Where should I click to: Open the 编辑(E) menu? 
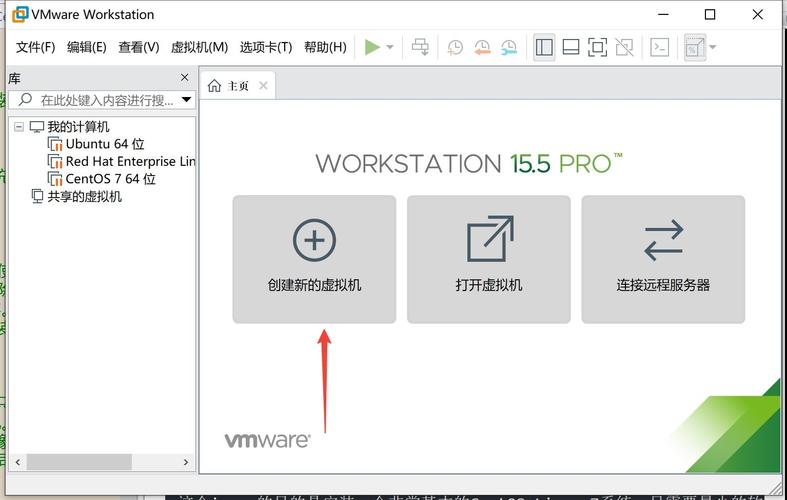(86, 47)
